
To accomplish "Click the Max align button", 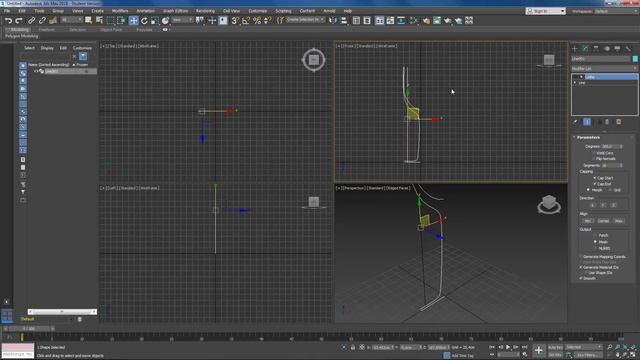I will tap(618, 221).
